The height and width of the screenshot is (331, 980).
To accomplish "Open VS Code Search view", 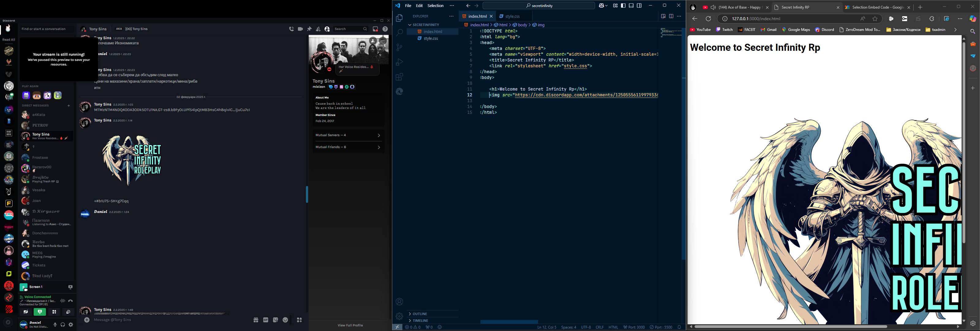I will 399,33.
